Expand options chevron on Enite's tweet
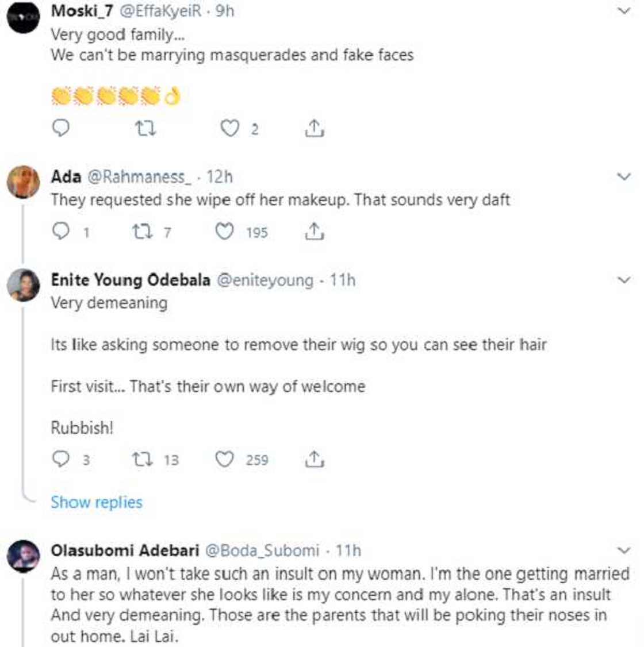The width and height of the screenshot is (644, 647). coord(624,280)
